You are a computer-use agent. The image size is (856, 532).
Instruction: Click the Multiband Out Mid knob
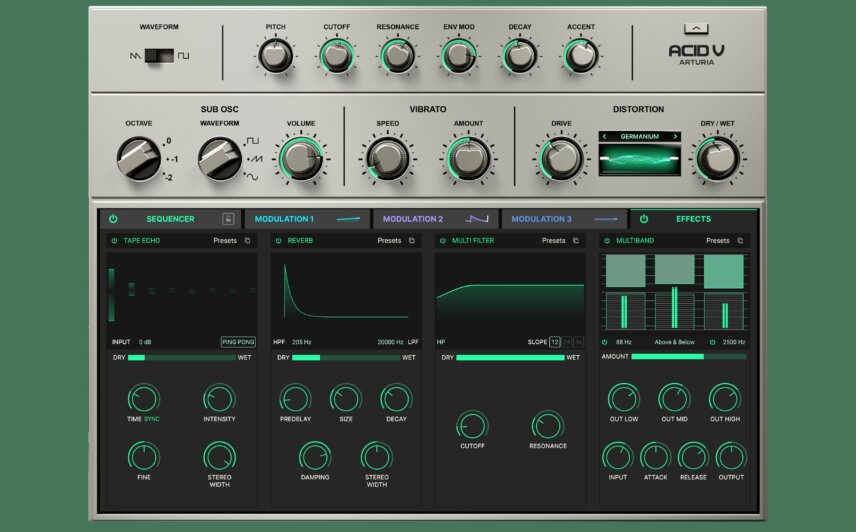(x=674, y=398)
